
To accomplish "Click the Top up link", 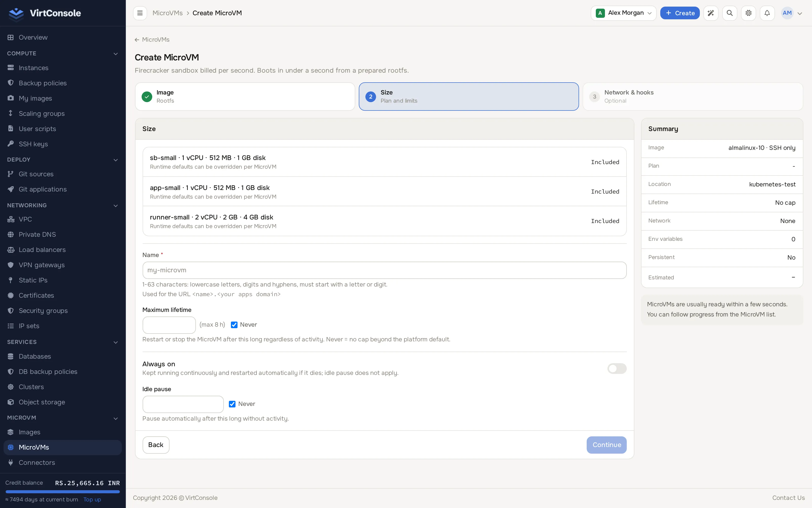I will coord(92,500).
